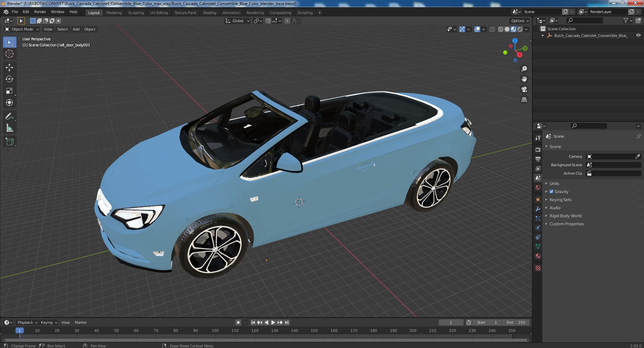Open the Global transform orientation dropdown
The width and height of the screenshot is (644, 348).
238,21
